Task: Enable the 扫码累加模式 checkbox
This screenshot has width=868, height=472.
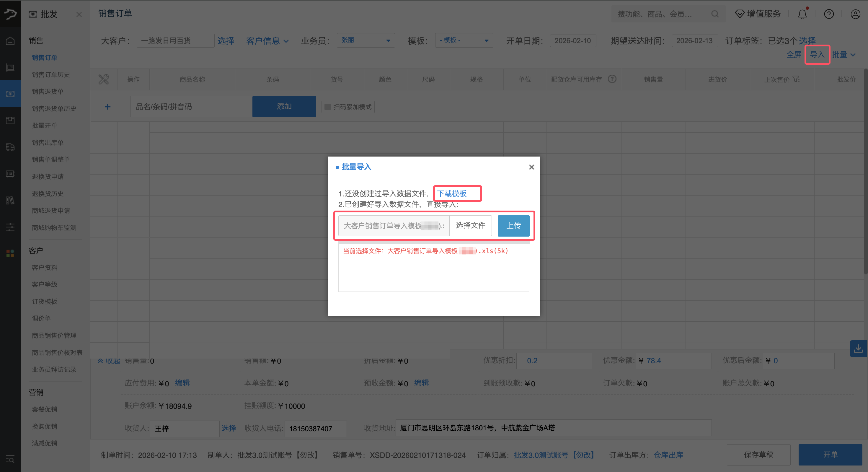Action: (327, 107)
